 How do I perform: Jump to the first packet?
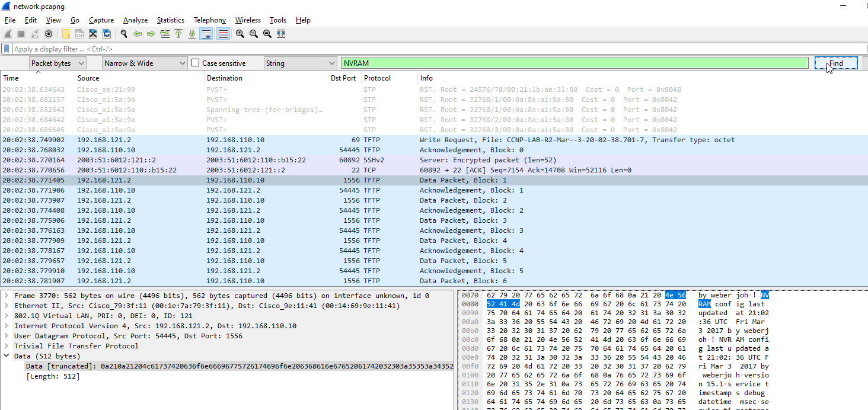pos(178,34)
